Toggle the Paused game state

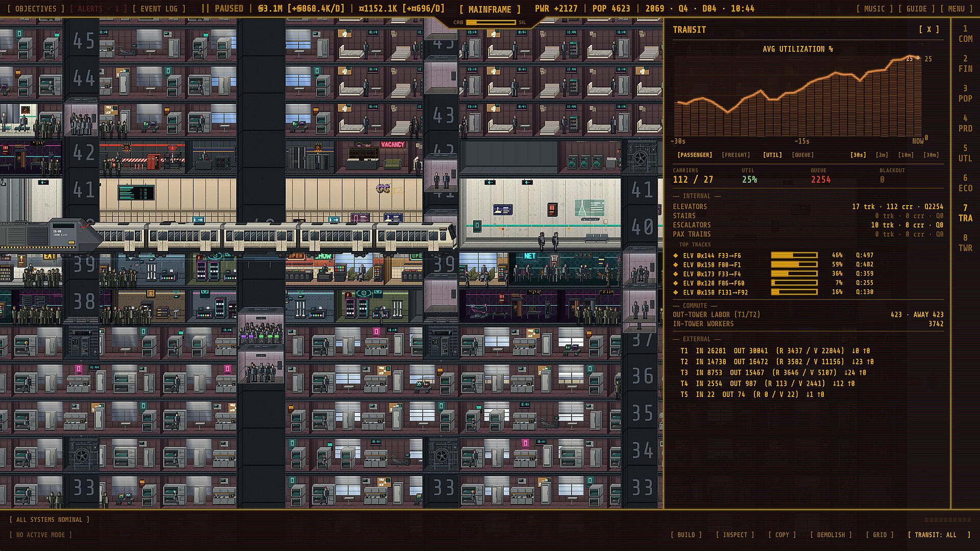click(x=223, y=9)
